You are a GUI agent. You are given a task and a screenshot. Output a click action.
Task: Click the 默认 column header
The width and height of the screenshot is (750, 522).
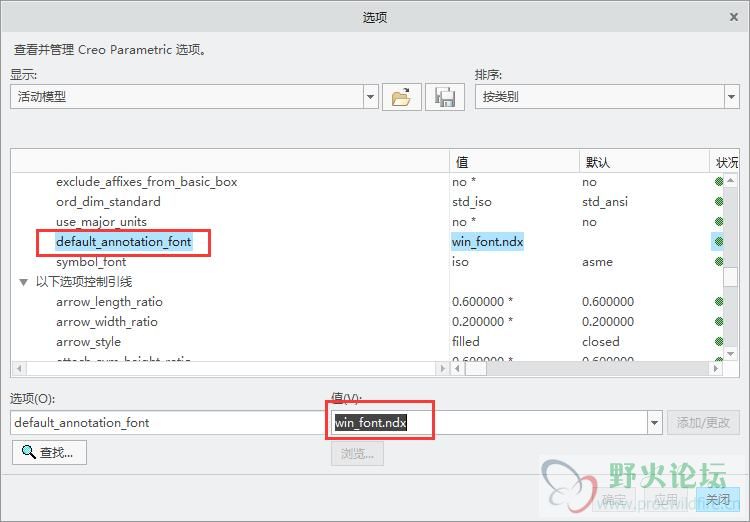[644, 162]
